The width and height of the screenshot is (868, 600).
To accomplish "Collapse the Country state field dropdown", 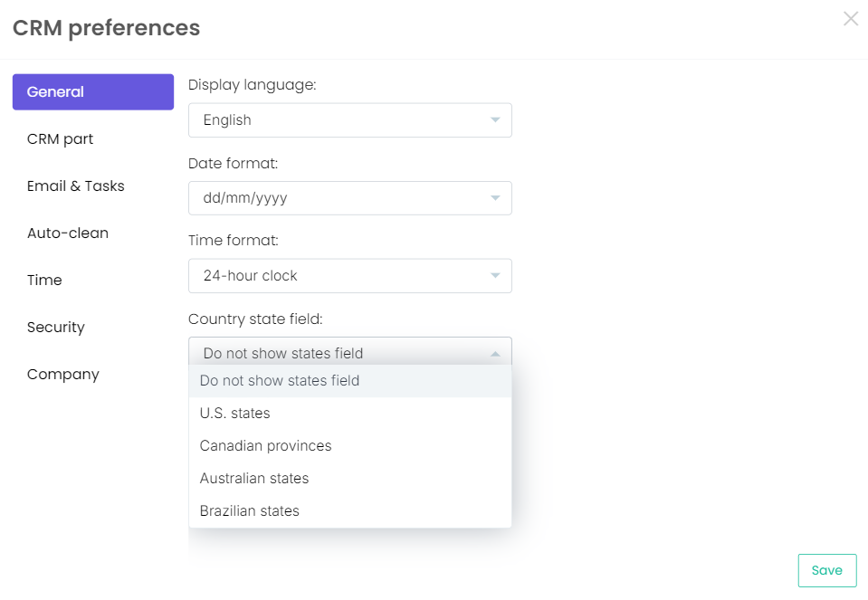I will point(349,353).
